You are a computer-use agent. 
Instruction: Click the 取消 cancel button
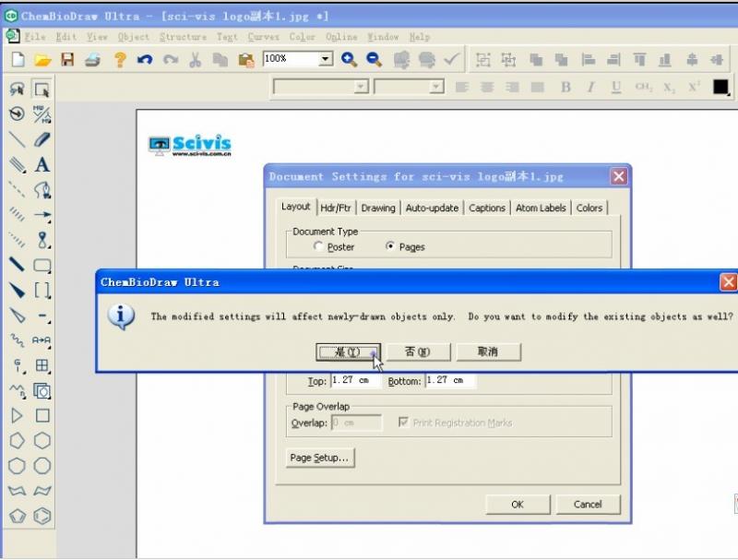coord(488,352)
